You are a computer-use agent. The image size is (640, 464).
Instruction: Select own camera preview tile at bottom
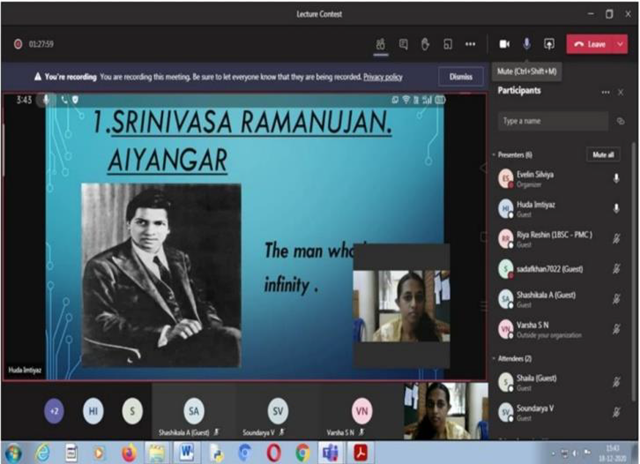point(446,411)
